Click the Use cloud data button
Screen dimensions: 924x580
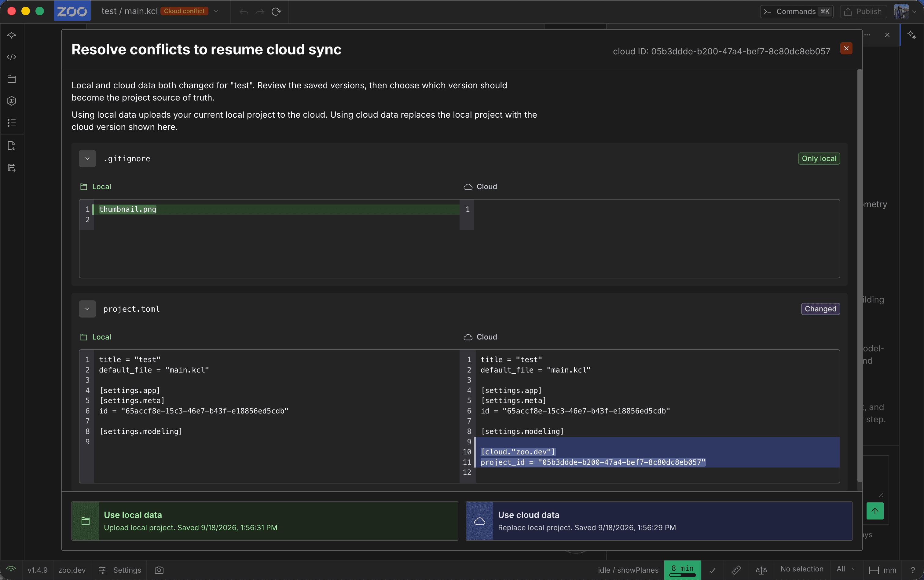(659, 521)
